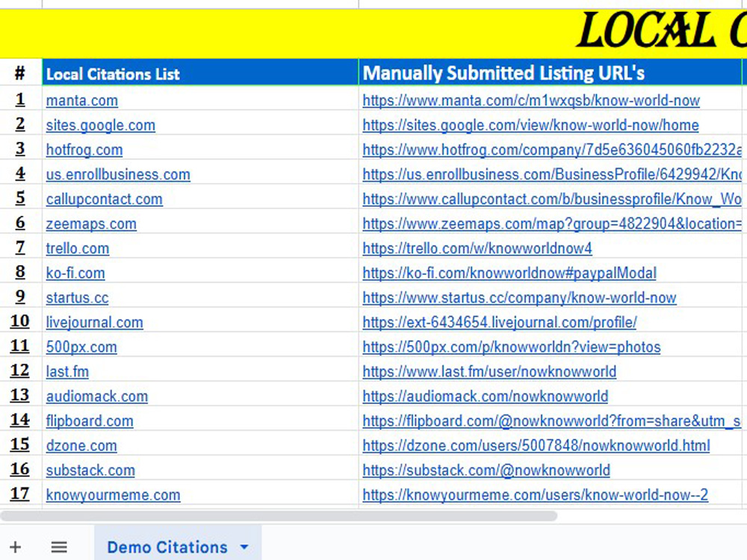The width and height of the screenshot is (747, 560).
Task: Open the sites.google.com/view/know-world-now/home URL
Action: point(530,125)
